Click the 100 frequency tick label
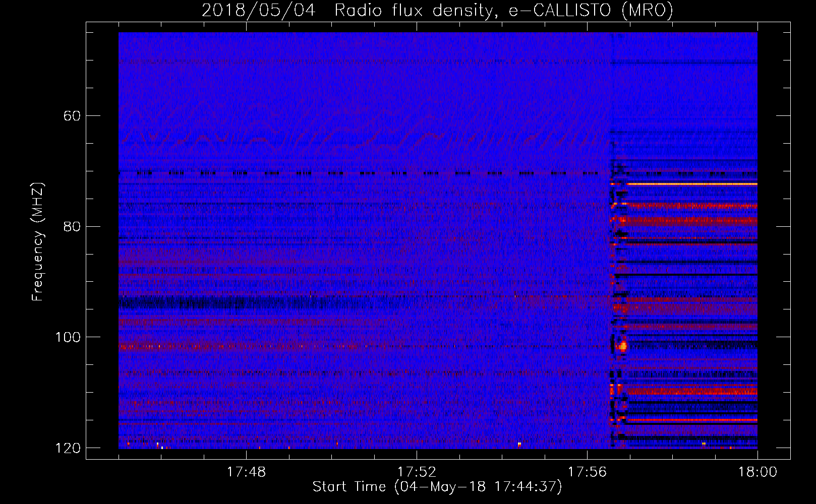The image size is (816, 504). [x=68, y=337]
